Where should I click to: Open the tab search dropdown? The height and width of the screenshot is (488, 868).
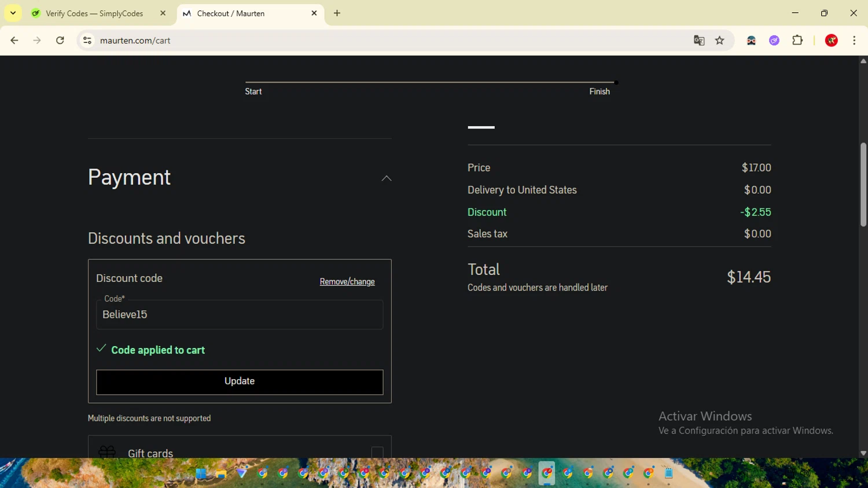[13, 13]
